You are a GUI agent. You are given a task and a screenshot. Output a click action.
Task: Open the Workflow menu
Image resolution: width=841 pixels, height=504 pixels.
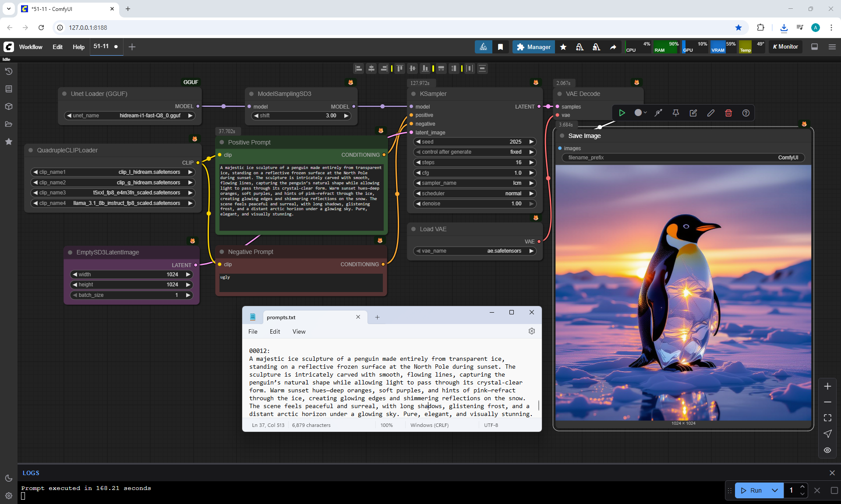pos(31,47)
